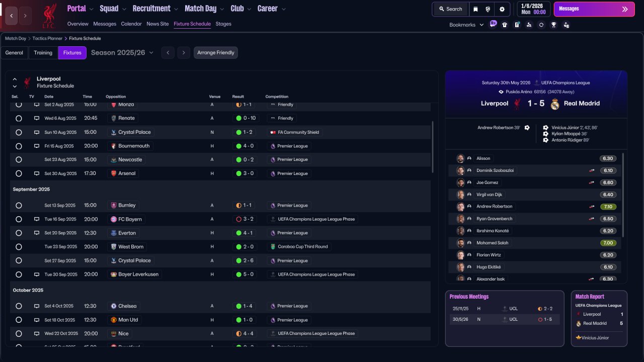
Task: Click the TV icon for FC Bayern fixture
Action: coord(37,219)
